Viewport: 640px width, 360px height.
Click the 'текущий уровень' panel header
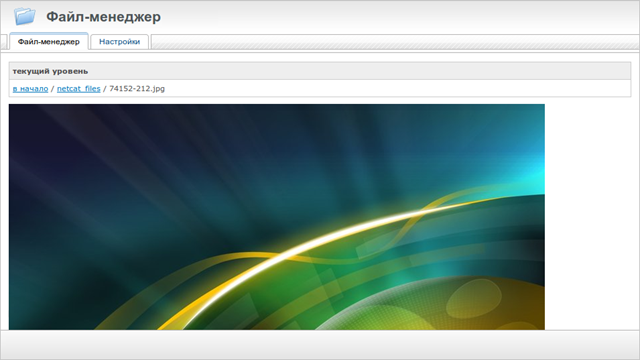pos(320,71)
